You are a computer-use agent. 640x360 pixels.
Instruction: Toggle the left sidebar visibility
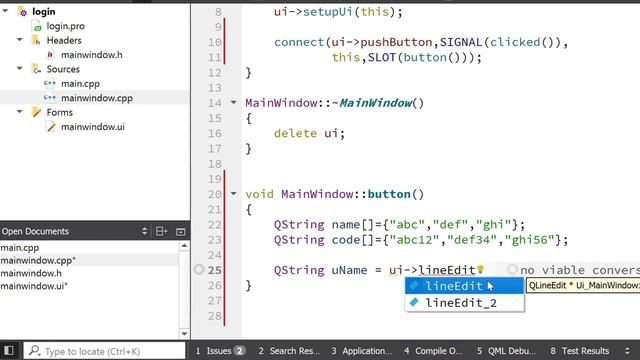9,350
